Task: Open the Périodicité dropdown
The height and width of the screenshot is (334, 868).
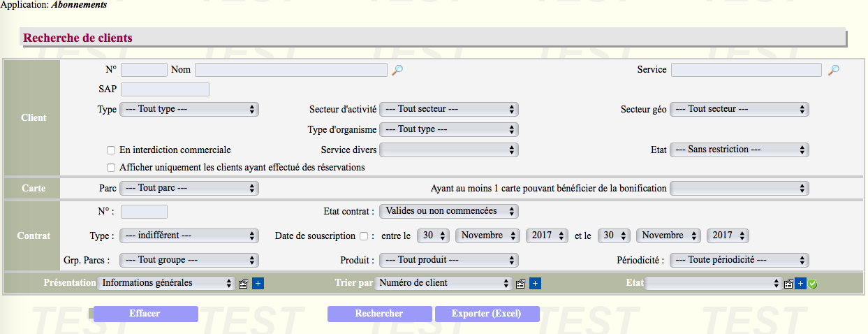Action: [739, 261]
